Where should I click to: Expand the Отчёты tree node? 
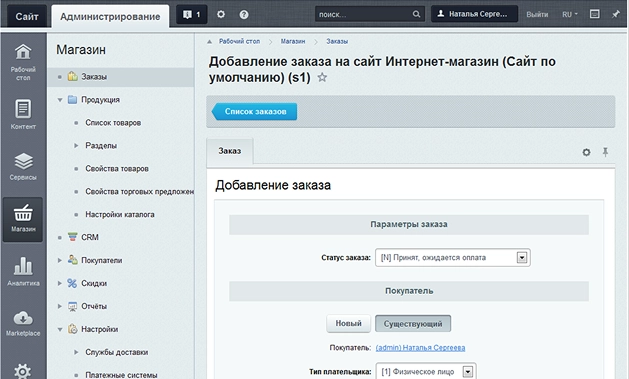(60, 306)
